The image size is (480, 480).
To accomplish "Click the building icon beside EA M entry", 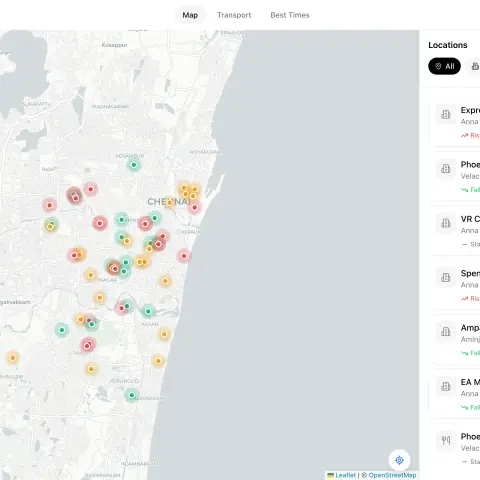I will click(x=446, y=386).
